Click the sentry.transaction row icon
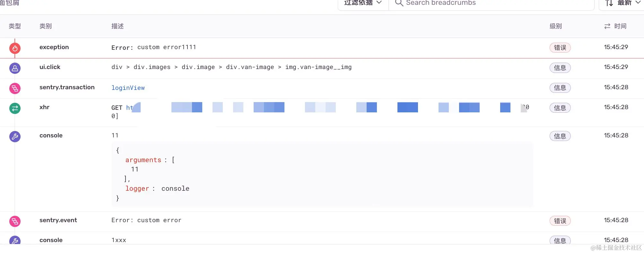This screenshot has height=253, width=644. (15, 88)
